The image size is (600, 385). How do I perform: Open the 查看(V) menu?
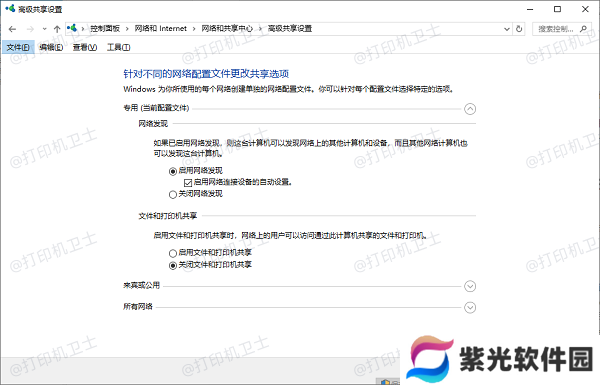click(85, 47)
